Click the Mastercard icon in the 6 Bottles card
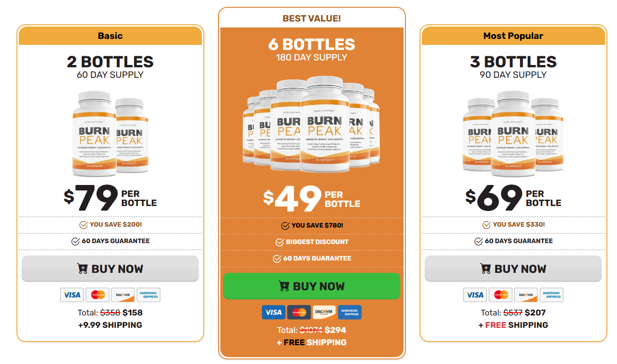 299,312
